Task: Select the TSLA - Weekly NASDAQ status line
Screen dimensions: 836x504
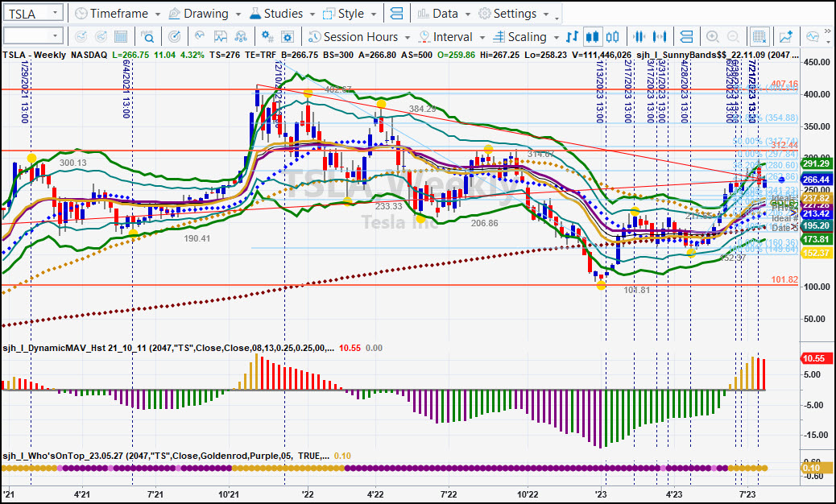Action: click(x=56, y=55)
